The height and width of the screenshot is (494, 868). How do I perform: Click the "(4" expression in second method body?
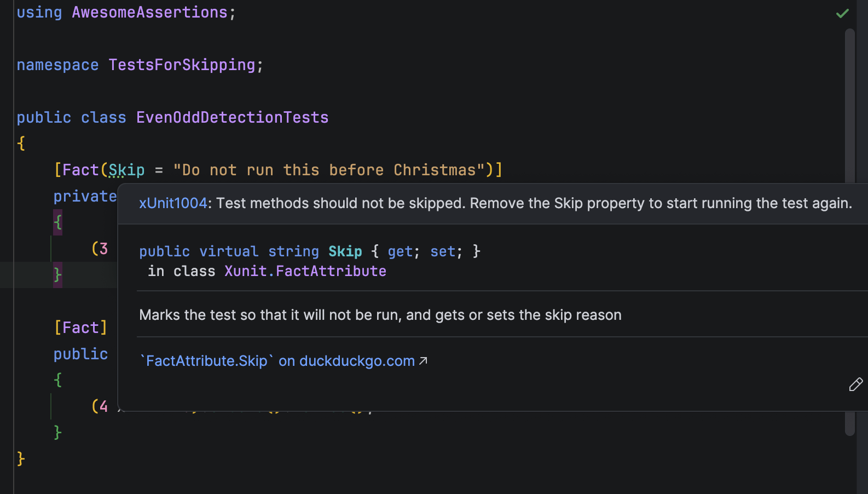click(x=100, y=407)
